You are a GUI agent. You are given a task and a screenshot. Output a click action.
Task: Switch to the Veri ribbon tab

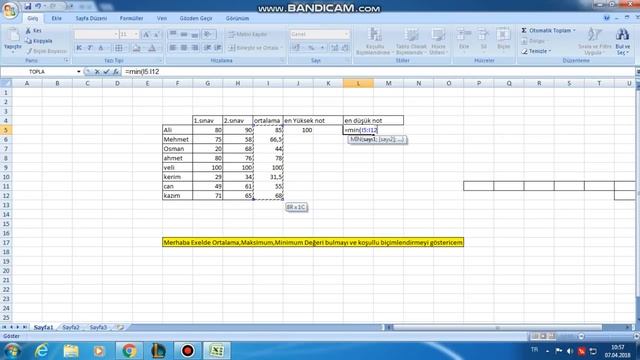162,18
